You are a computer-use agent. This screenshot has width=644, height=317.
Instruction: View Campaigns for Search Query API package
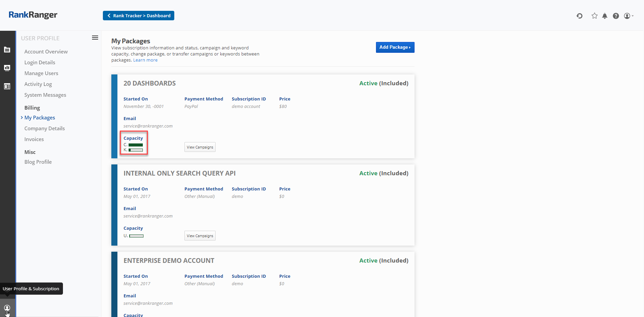[200, 236]
